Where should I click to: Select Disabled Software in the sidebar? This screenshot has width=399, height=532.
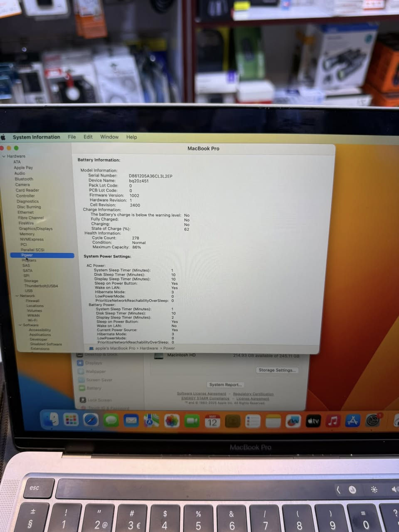pos(46,344)
